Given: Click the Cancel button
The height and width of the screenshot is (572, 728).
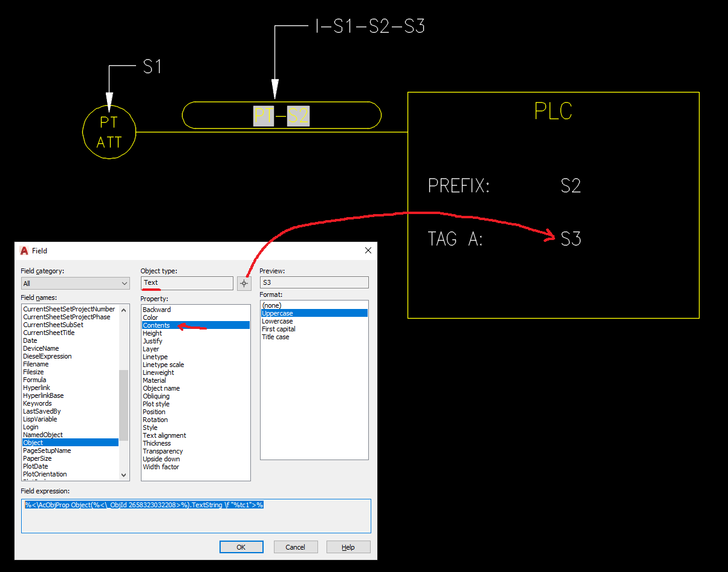Looking at the screenshot, I should pyautogui.click(x=296, y=547).
